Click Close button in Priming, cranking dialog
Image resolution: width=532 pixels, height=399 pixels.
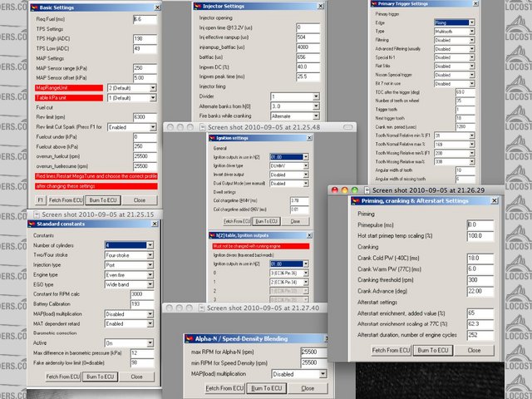point(474,350)
